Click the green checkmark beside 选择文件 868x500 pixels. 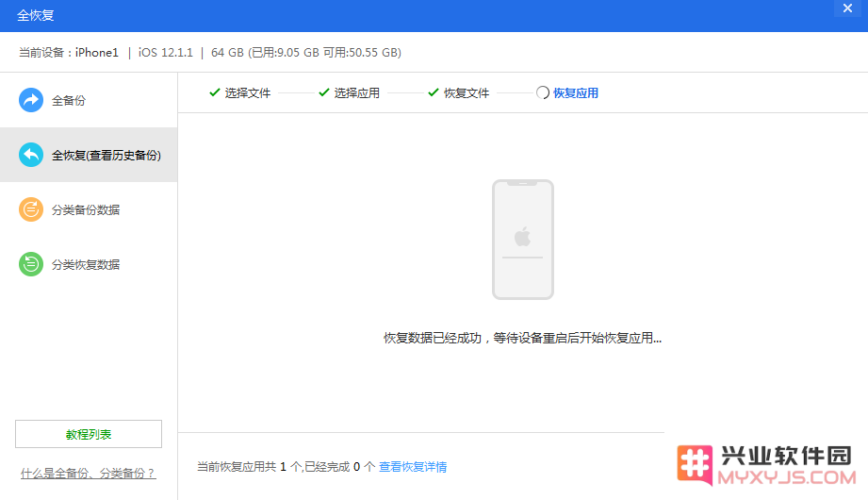[x=215, y=92]
